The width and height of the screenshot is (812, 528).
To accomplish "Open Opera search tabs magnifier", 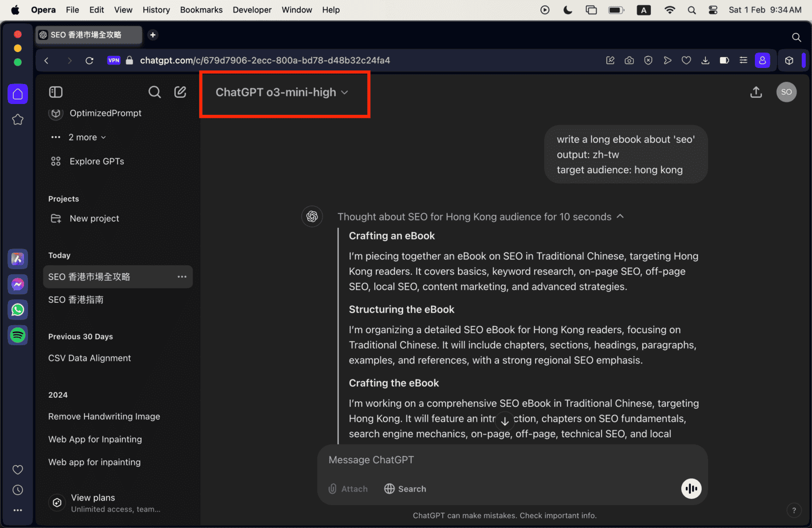I will pyautogui.click(x=797, y=37).
